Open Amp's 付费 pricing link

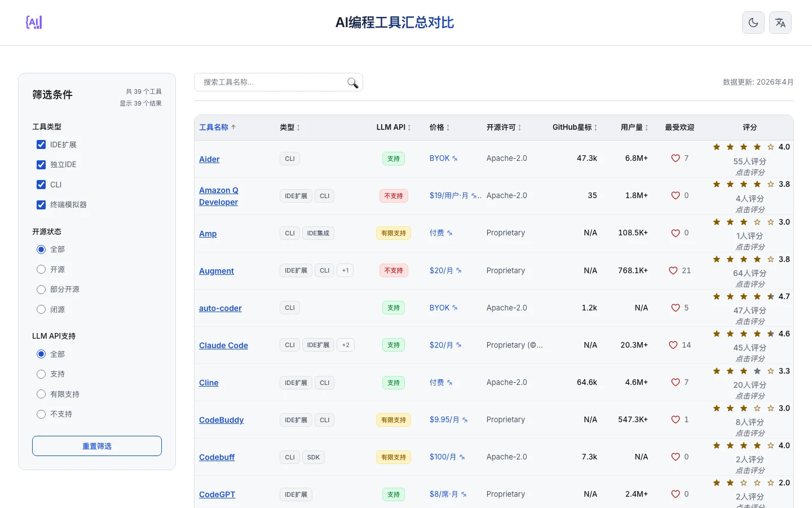pos(442,233)
